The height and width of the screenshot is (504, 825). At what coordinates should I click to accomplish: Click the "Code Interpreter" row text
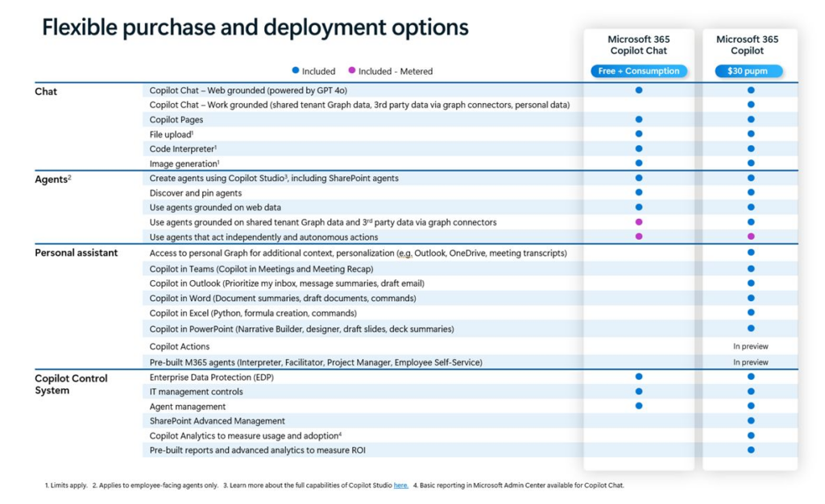pos(183,149)
